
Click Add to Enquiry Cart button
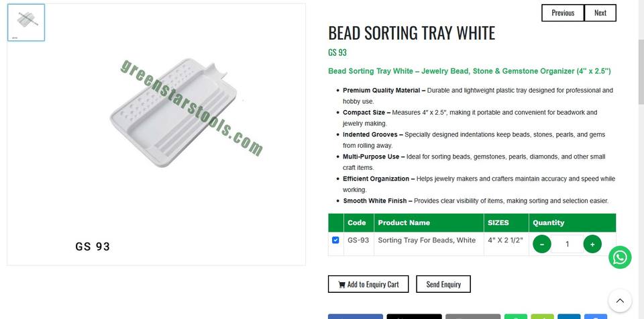click(368, 284)
